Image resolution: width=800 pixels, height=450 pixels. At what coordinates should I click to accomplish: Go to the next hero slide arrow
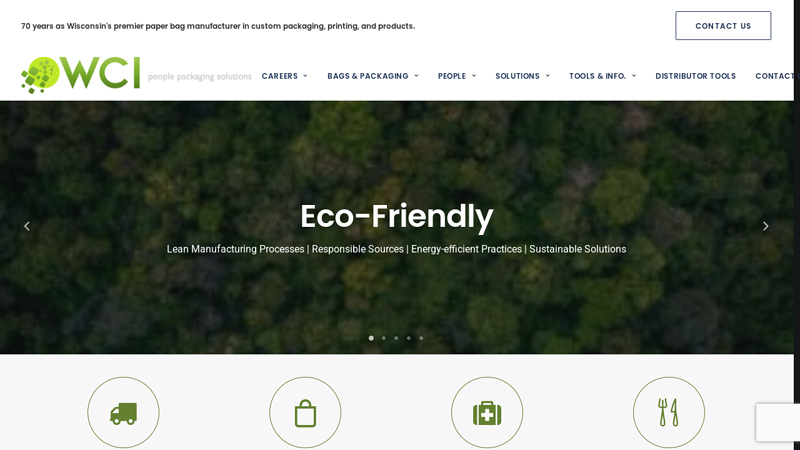765,226
